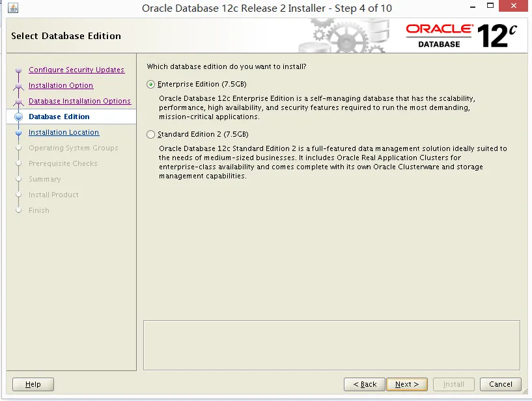Click the Finish step label
This screenshot has height=401, width=532.
(38, 210)
